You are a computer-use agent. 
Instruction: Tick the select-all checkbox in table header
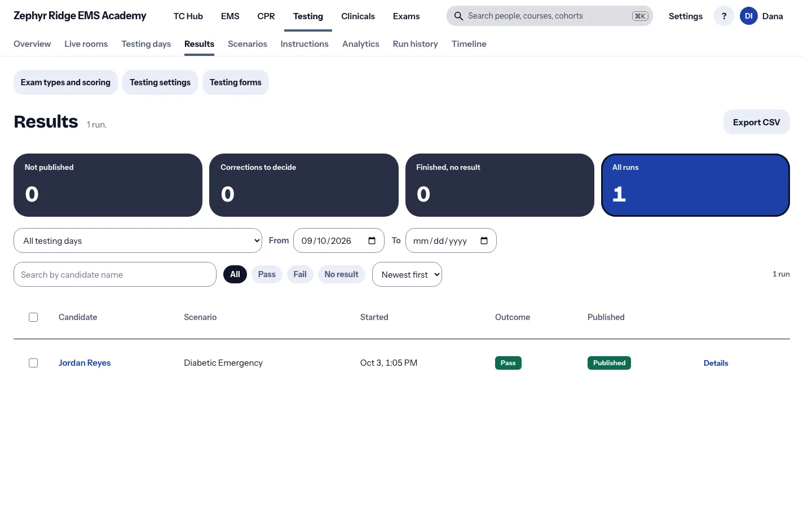(33, 317)
